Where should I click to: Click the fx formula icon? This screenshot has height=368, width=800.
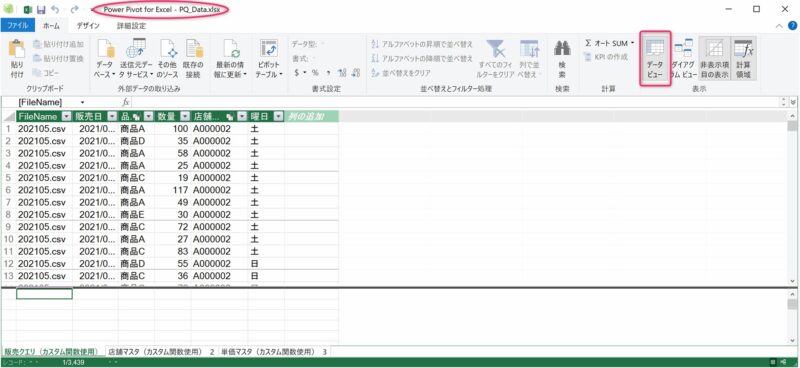pos(126,102)
